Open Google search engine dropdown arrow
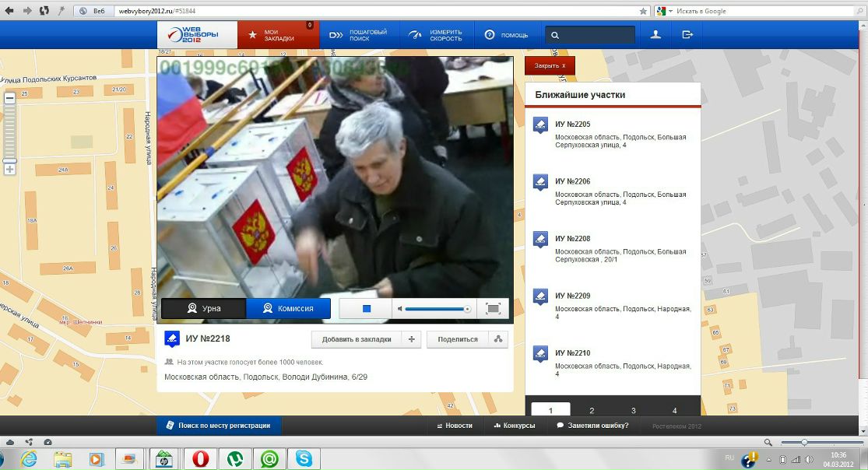 (669, 11)
